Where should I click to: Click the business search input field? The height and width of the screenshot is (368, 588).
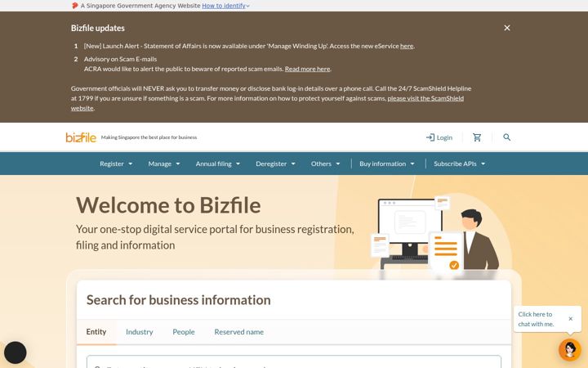click(x=294, y=362)
